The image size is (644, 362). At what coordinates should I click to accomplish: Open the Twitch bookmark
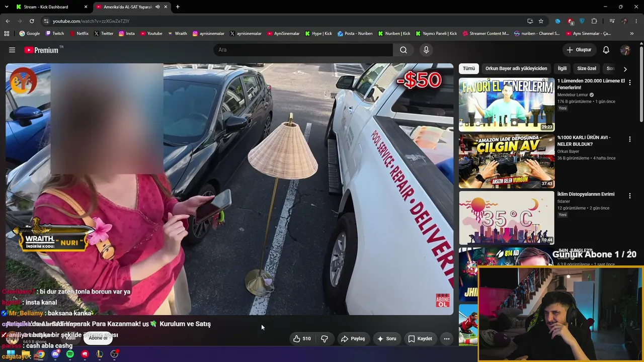(55, 34)
